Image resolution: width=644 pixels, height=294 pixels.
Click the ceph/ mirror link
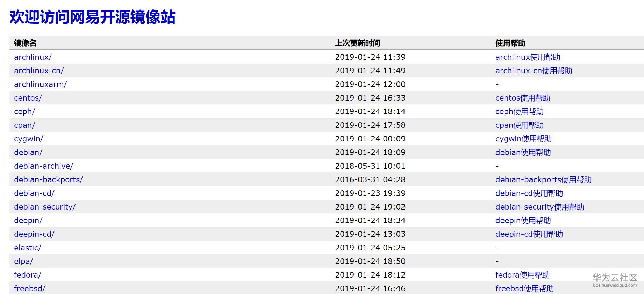[x=24, y=112]
